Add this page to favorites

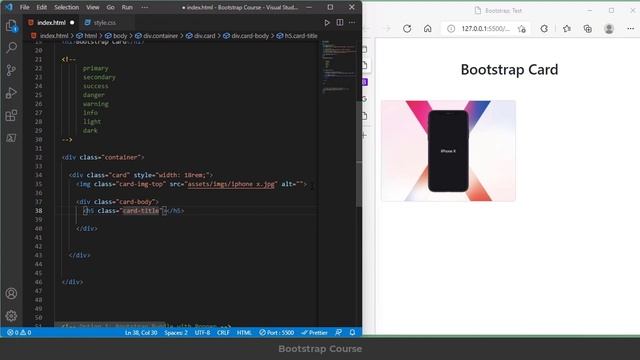pyautogui.click(x=522, y=29)
